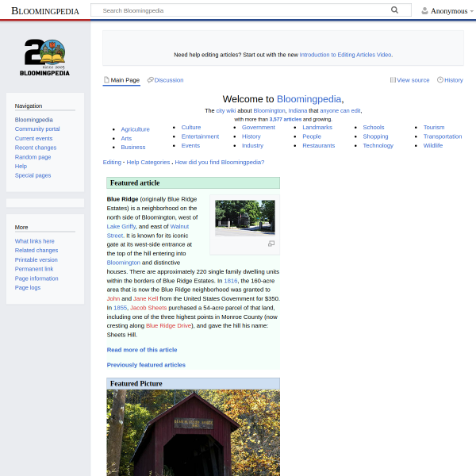The height and width of the screenshot is (476, 476).
Task: Go to a Random page
Action: click(33, 157)
